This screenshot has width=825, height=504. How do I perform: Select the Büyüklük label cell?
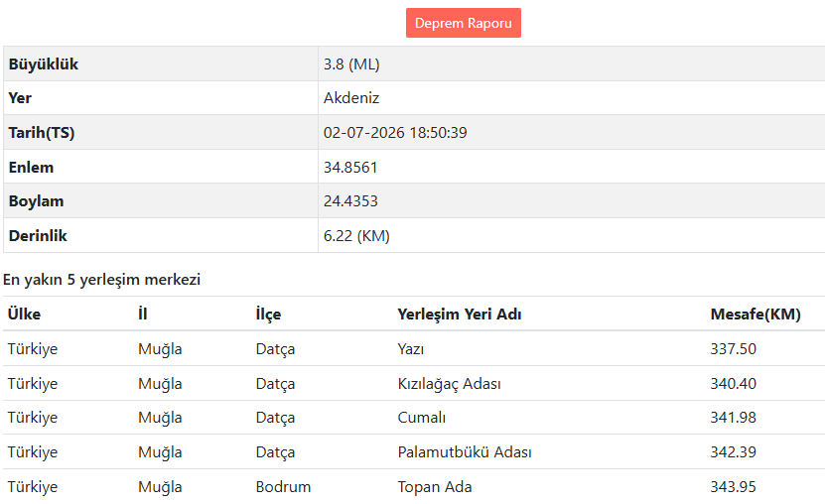click(161, 63)
